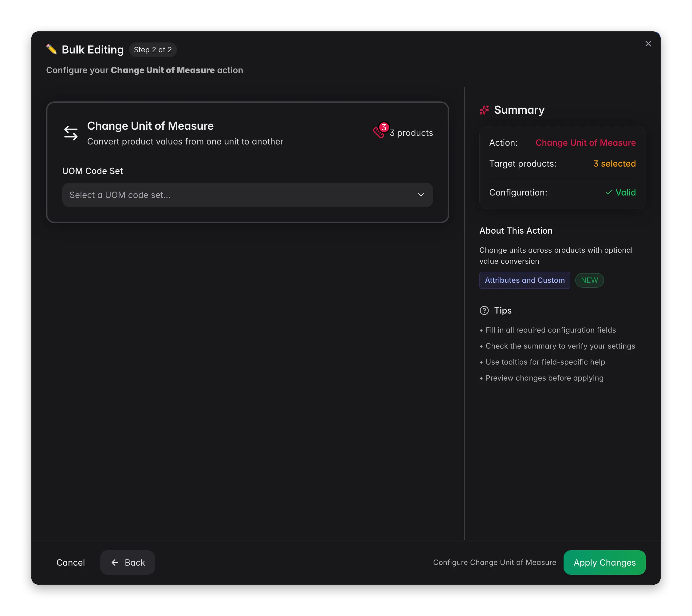This screenshot has width=692, height=616.
Task: Click the Step 2 of 2 badge
Action: (153, 50)
